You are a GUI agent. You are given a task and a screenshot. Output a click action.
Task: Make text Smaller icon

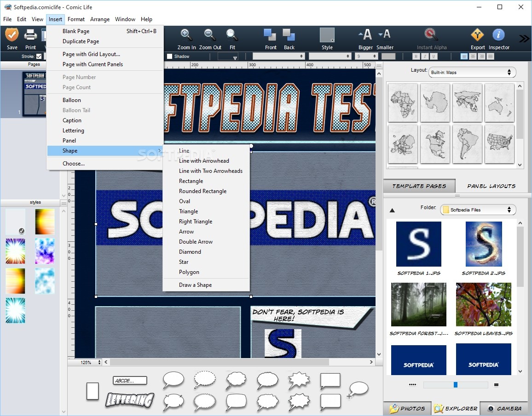pyautogui.click(x=385, y=34)
